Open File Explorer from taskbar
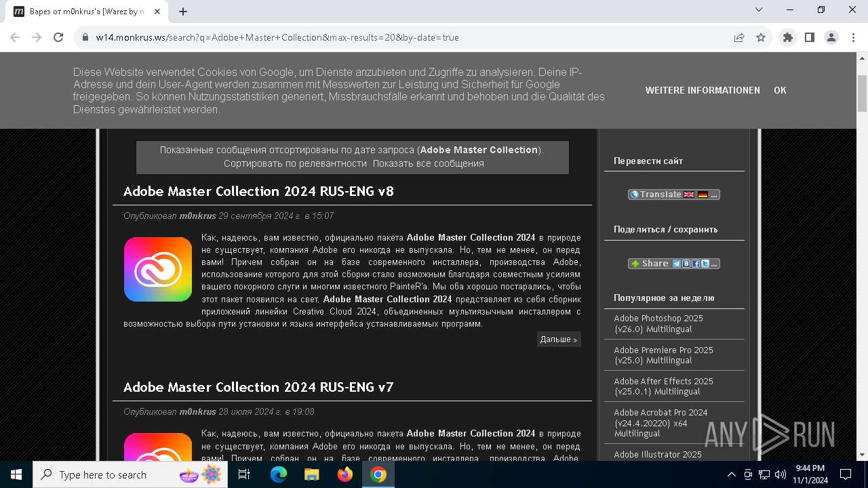 pos(312,474)
